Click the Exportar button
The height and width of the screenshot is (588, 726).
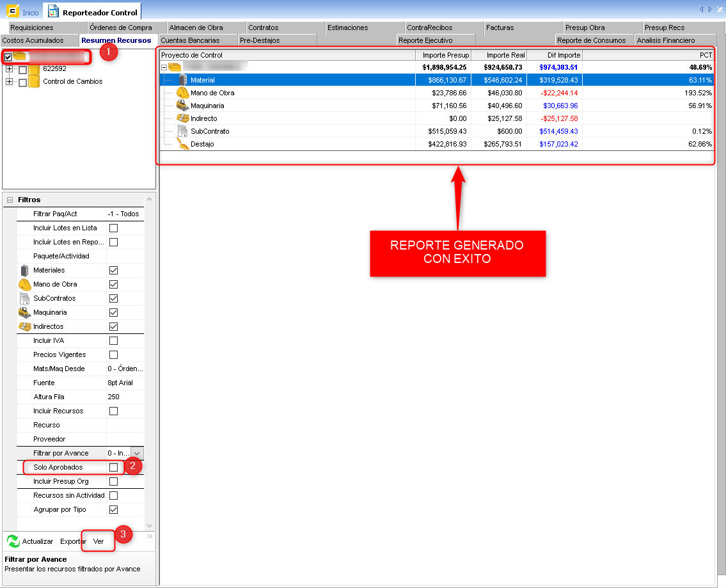(73, 541)
